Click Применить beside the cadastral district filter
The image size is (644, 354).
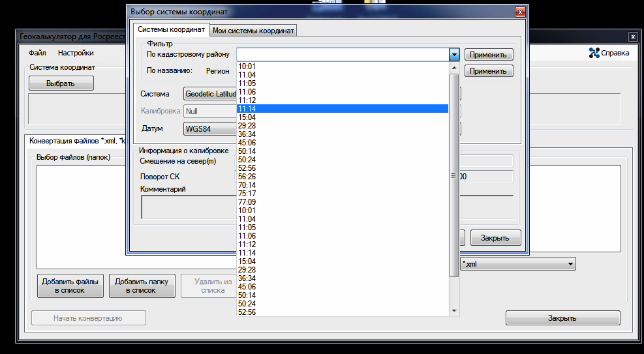point(489,55)
